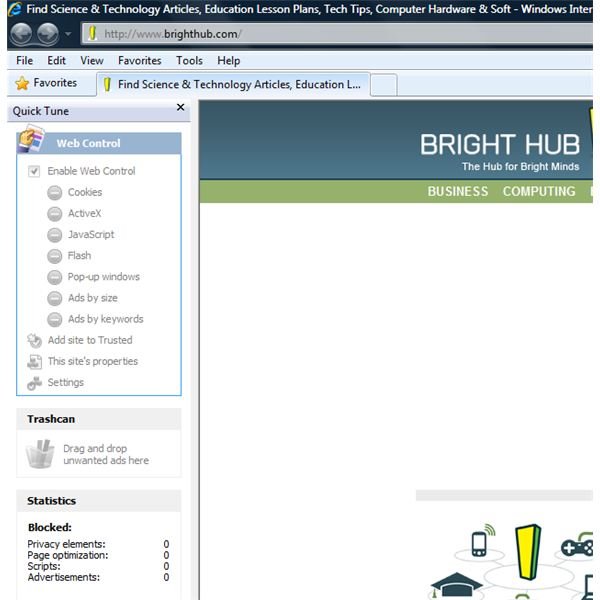Click the browser Back arrow button
Screen dimensions: 600x600
[21, 34]
